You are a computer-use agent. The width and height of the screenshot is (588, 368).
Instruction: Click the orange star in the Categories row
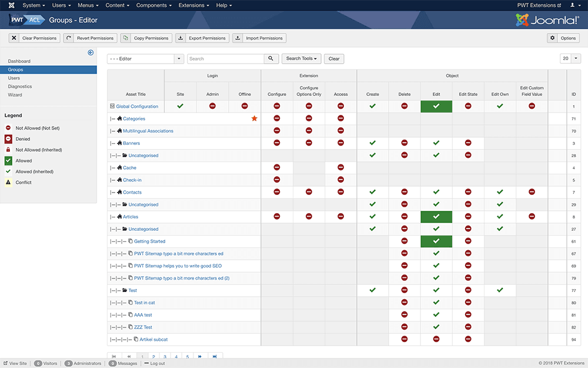click(254, 118)
